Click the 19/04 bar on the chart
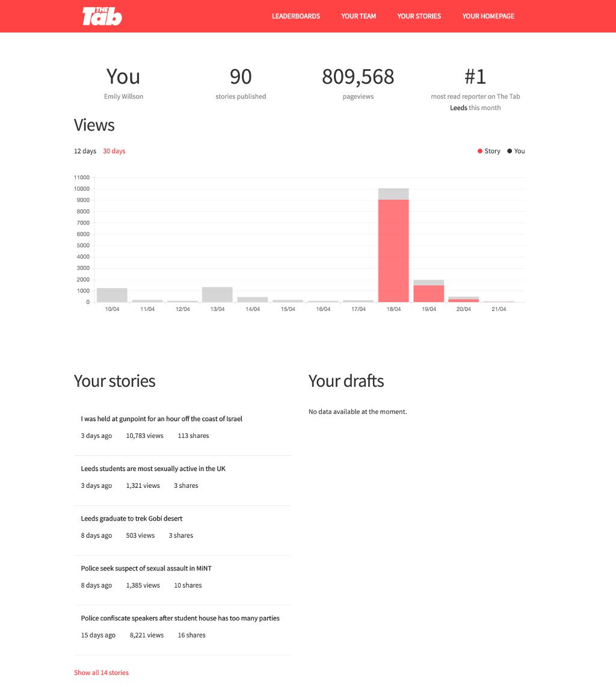The height and width of the screenshot is (687, 616). pos(429,292)
